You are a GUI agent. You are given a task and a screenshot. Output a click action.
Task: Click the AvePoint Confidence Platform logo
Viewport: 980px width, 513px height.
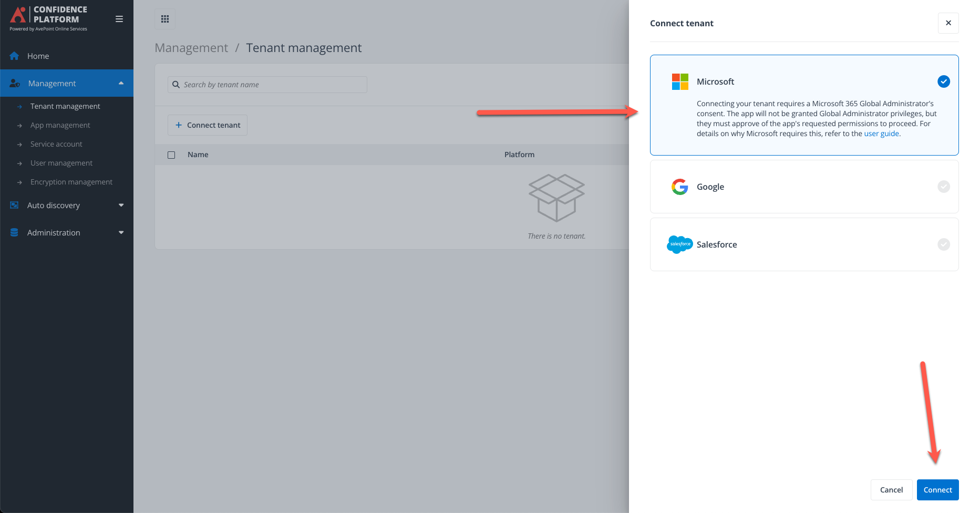point(46,16)
